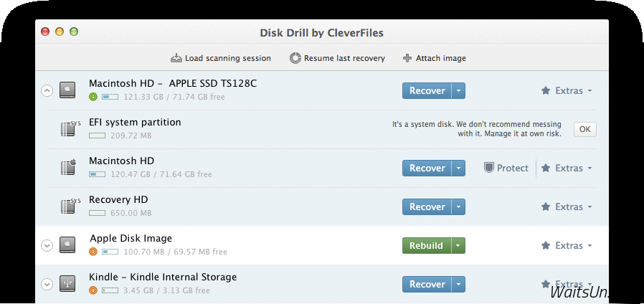Click the Apple Disk Image drive icon
Screen dimensions: 644x304
(68, 245)
